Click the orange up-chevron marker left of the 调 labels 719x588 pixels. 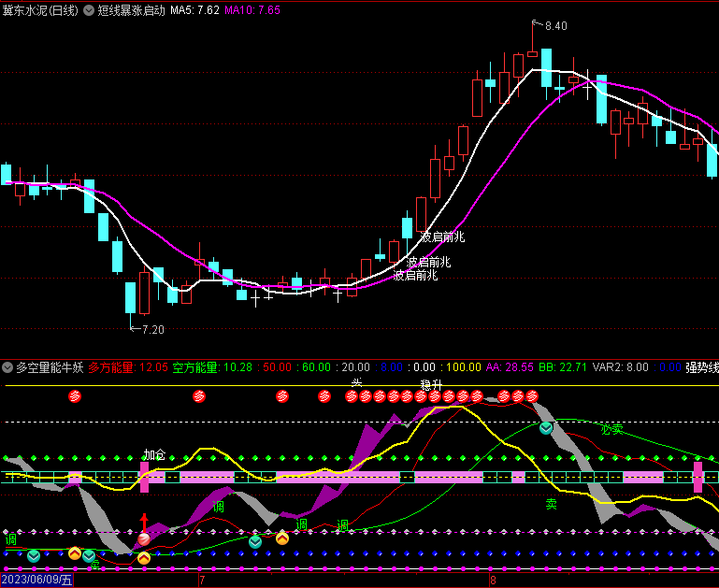click(x=282, y=538)
